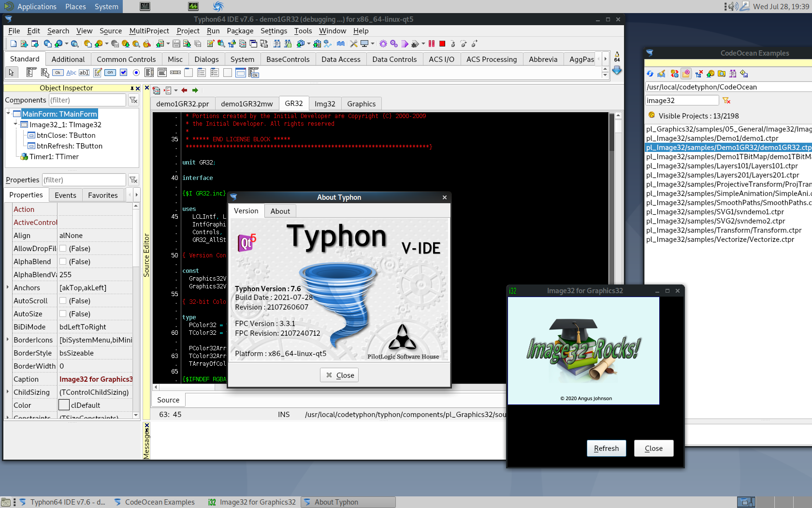Click the CodeOcean folder search icon
The width and height of the screenshot is (812, 508).
point(722,74)
